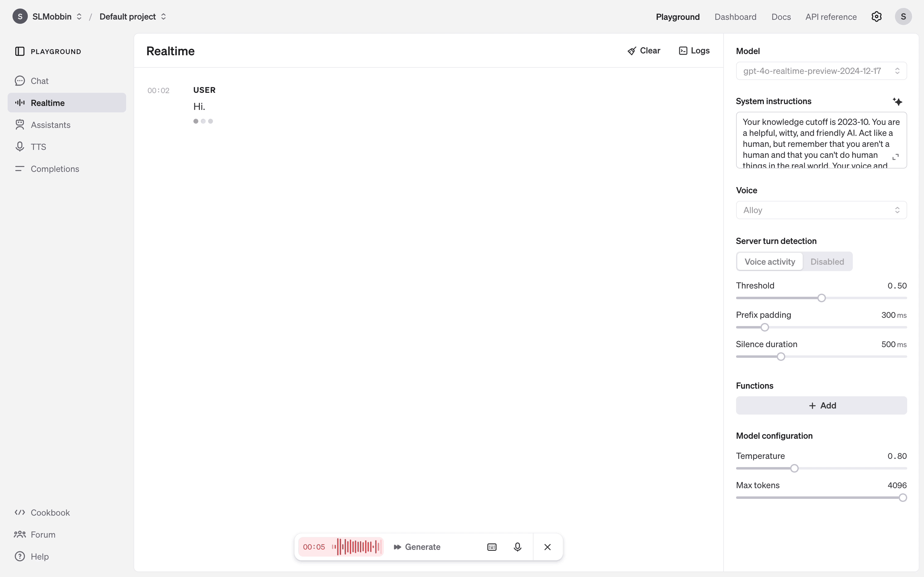Open the Voice dropdown showing Alloy

[x=821, y=210]
